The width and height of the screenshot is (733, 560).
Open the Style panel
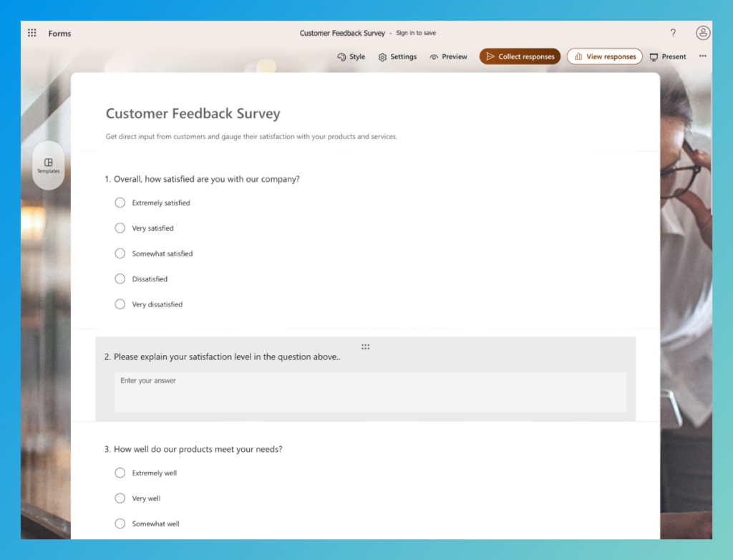coord(351,57)
